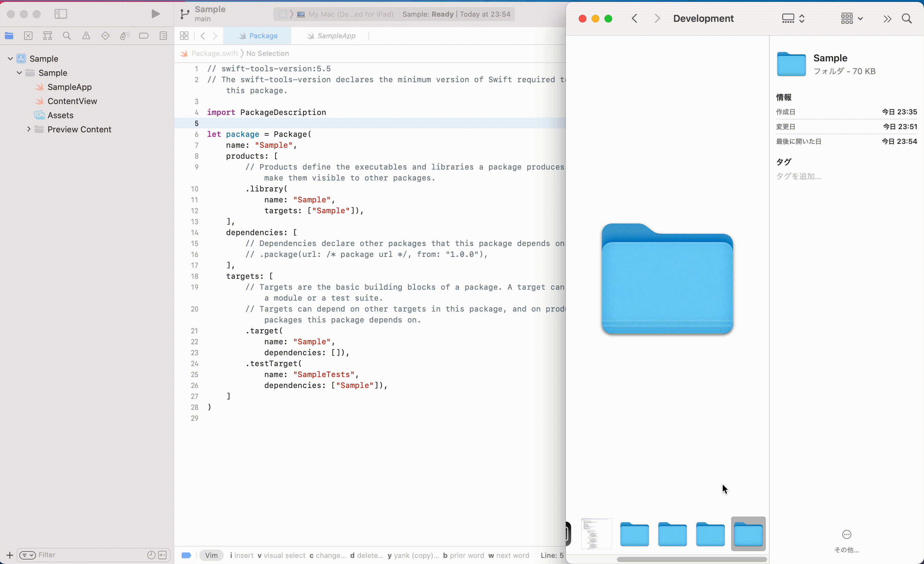Click the その他 more actions button
The width and height of the screenshot is (924, 564).
847,535
